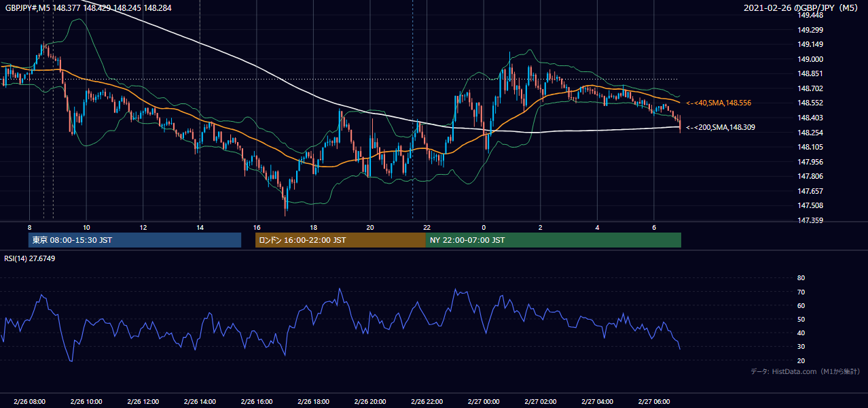Click price level 148.403 on axis
Viewport: 868px width, 408px height.
[x=810, y=118]
